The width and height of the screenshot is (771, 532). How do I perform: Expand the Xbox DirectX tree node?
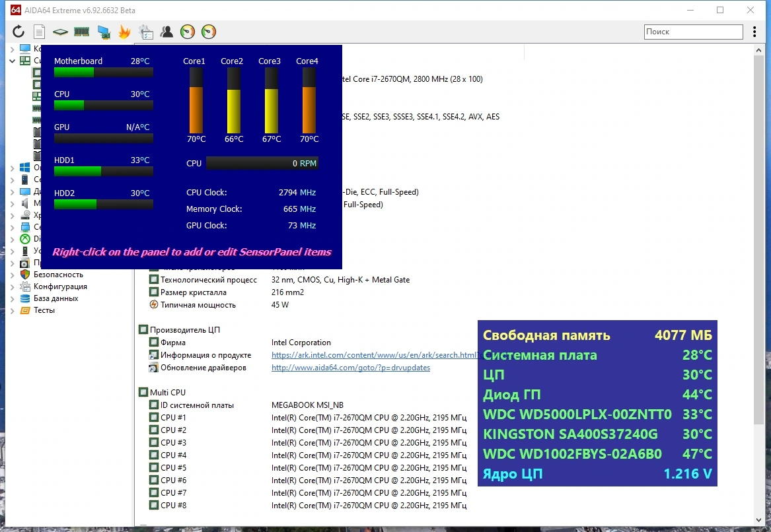(x=13, y=239)
